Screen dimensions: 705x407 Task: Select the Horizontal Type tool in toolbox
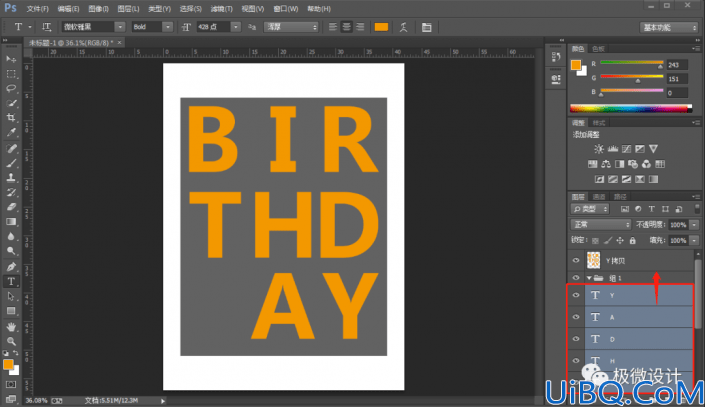click(11, 282)
